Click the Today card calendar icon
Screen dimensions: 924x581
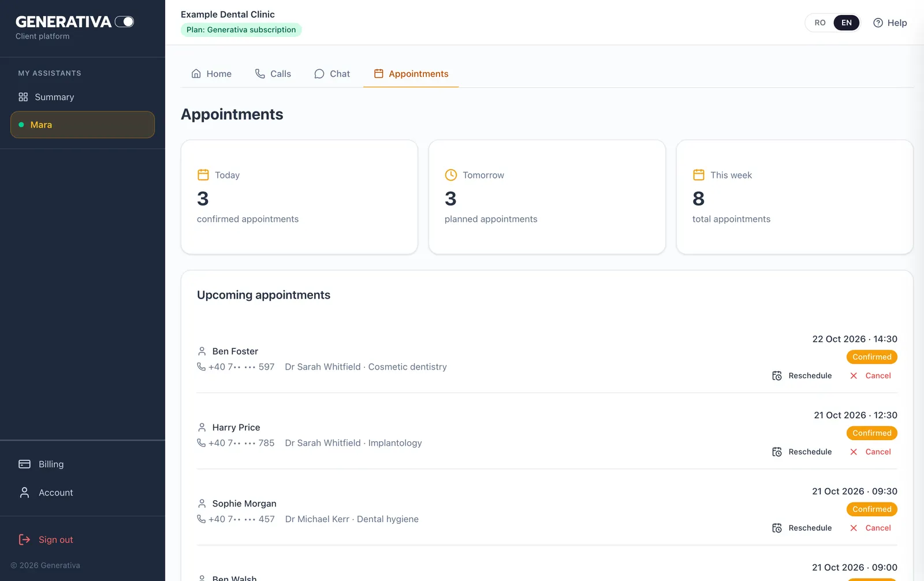[x=203, y=175]
